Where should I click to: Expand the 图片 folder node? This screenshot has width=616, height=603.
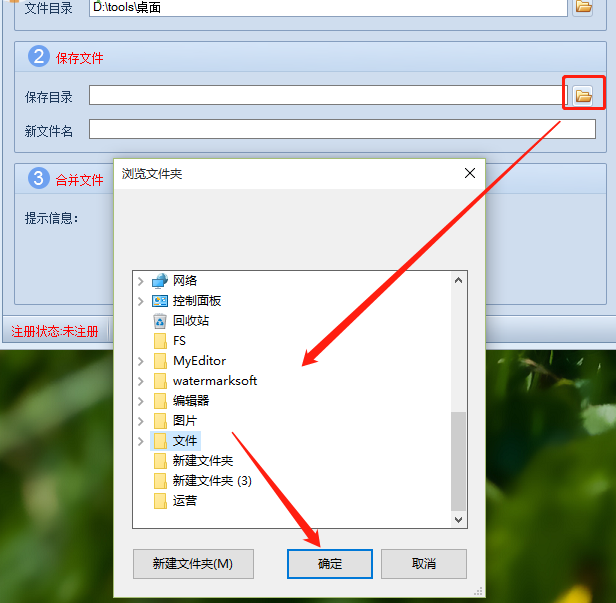141,421
